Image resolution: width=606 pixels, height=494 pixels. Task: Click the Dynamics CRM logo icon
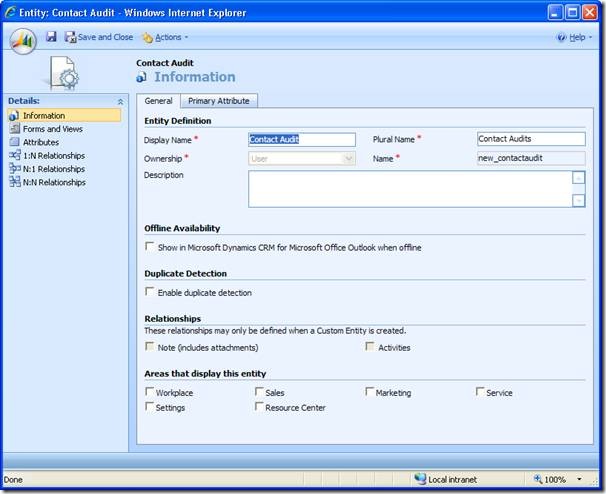pos(23,41)
